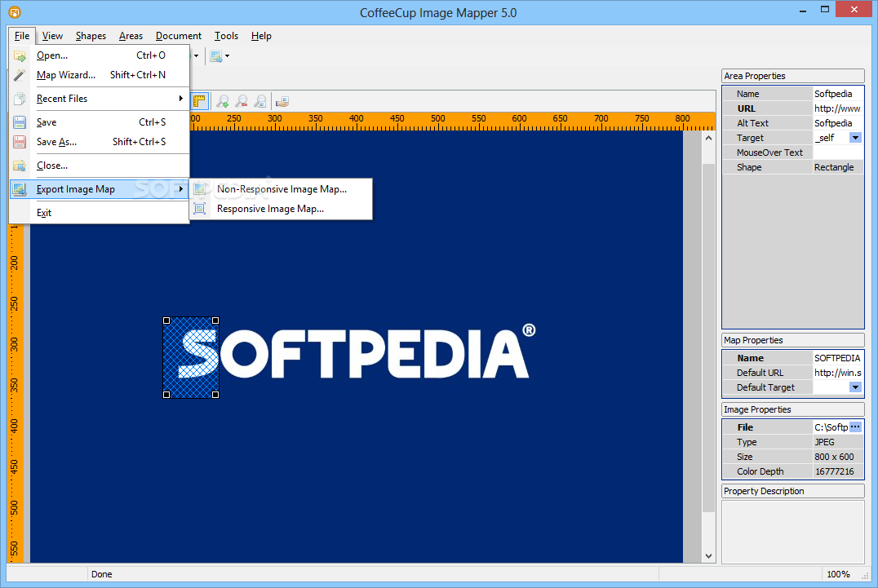
Task: Edit the area Name field 'Softpedia'
Action: (838, 94)
